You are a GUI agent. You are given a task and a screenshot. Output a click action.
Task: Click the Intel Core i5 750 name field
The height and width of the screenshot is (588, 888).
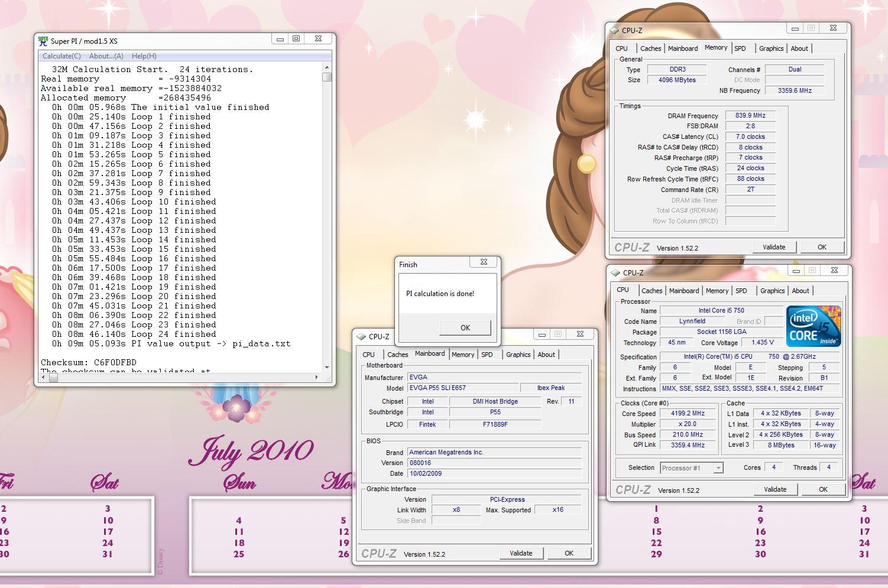[721, 310]
